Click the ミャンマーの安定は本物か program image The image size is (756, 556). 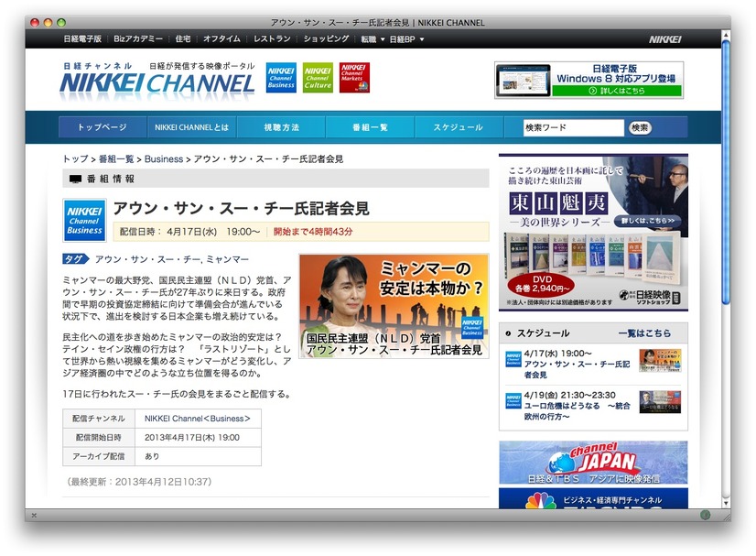pos(394,306)
